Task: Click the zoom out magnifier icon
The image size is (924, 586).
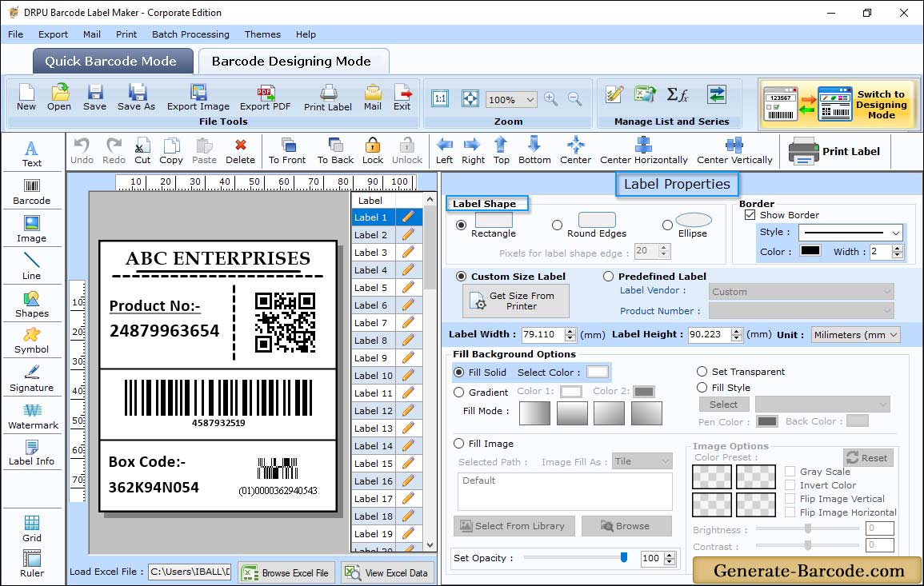Action: 574,98
